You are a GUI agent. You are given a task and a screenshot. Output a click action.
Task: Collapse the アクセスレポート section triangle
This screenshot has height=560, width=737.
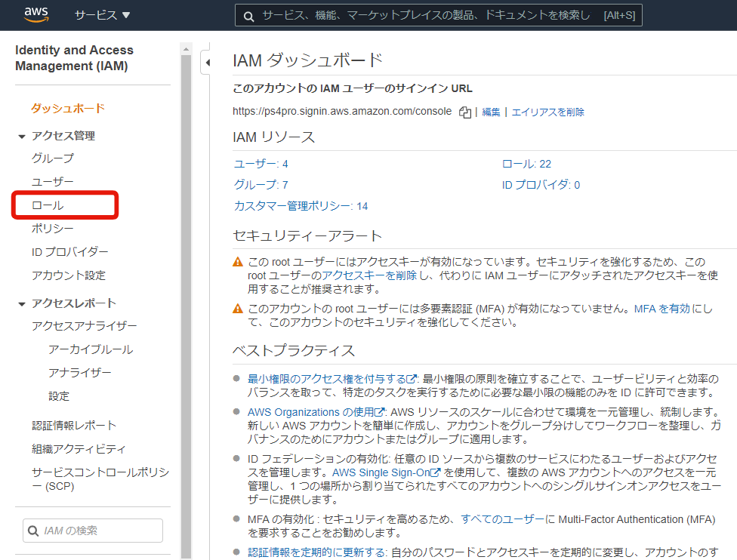click(22, 304)
